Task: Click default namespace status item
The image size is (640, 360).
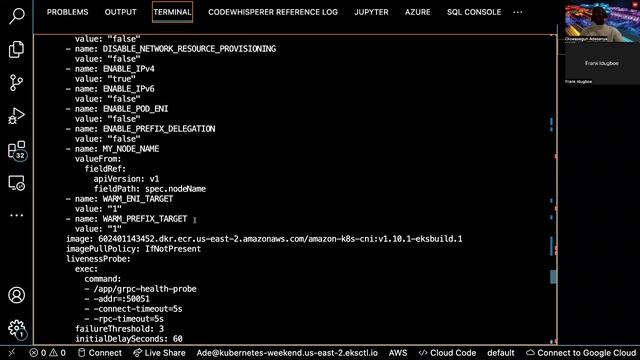Action: coord(500,353)
